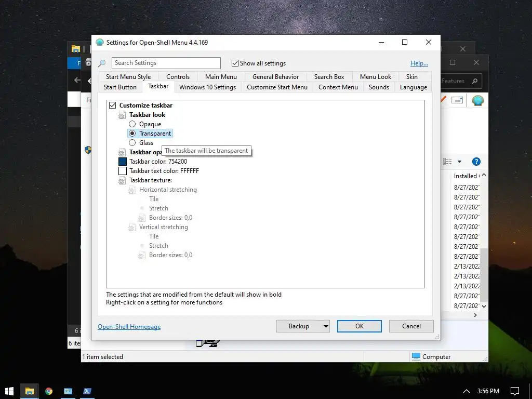Click the Taskbar look settings icon
Image resolution: width=532 pixels, height=399 pixels.
point(122,115)
